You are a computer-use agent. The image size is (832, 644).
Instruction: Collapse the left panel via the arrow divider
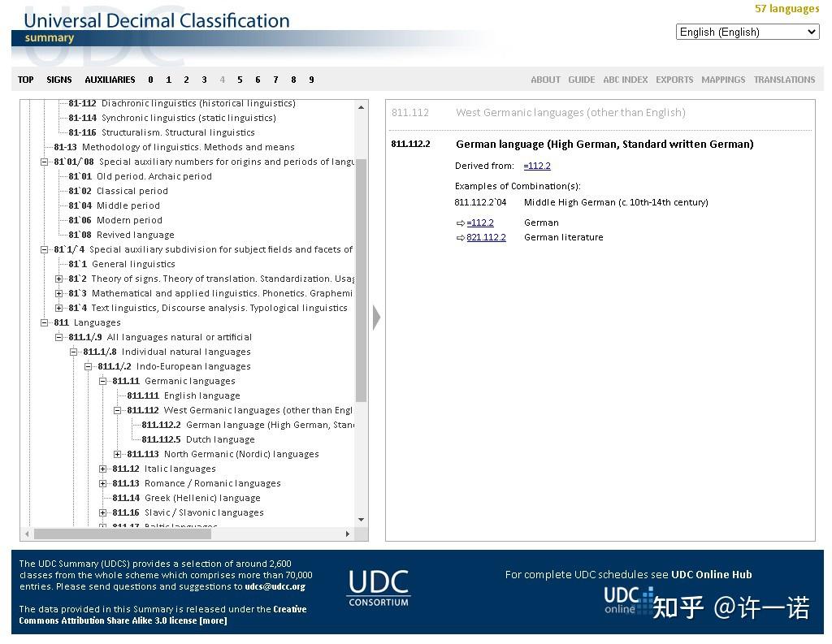pos(375,318)
